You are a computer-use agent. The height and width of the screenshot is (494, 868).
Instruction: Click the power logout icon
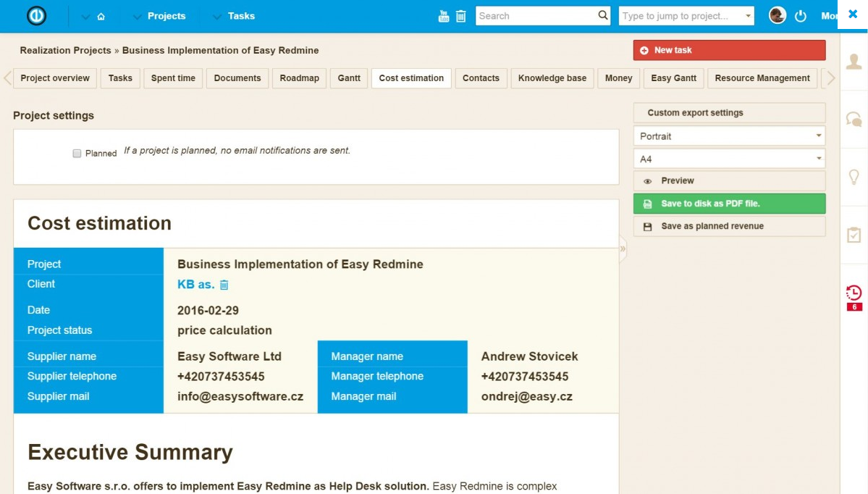[x=801, y=16]
